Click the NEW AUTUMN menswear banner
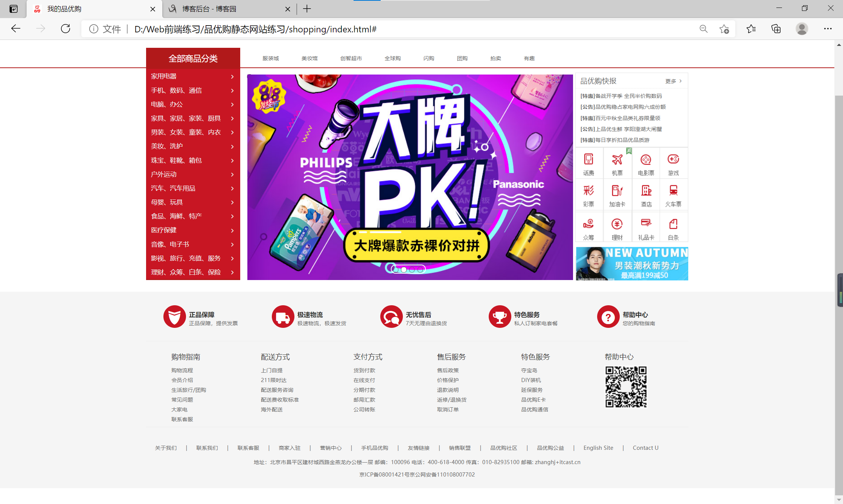This screenshot has width=843, height=504. click(x=632, y=263)
